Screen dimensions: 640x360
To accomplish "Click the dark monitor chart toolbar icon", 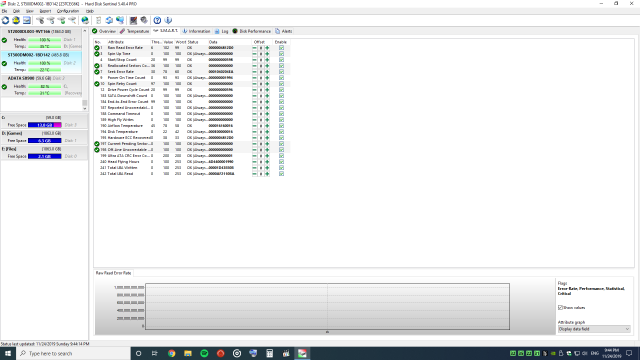I will coord(133,20).
